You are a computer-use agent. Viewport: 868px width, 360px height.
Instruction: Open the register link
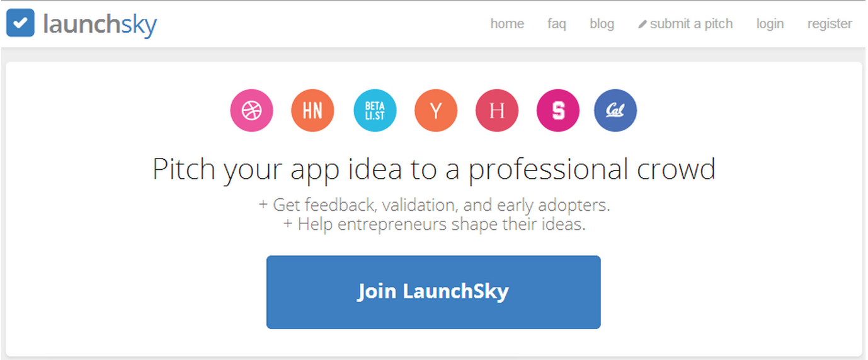[x=830, y=24]
